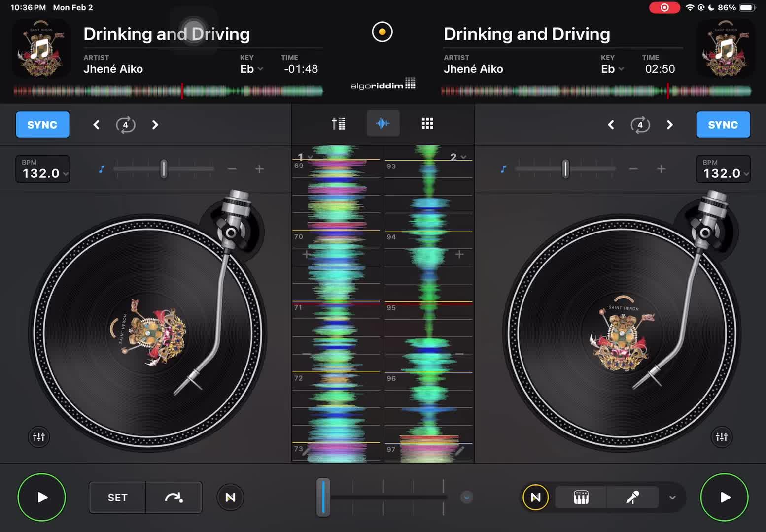Nudge right deck tempo down with minus
766x532 pixels.
(x=633, y=169)
